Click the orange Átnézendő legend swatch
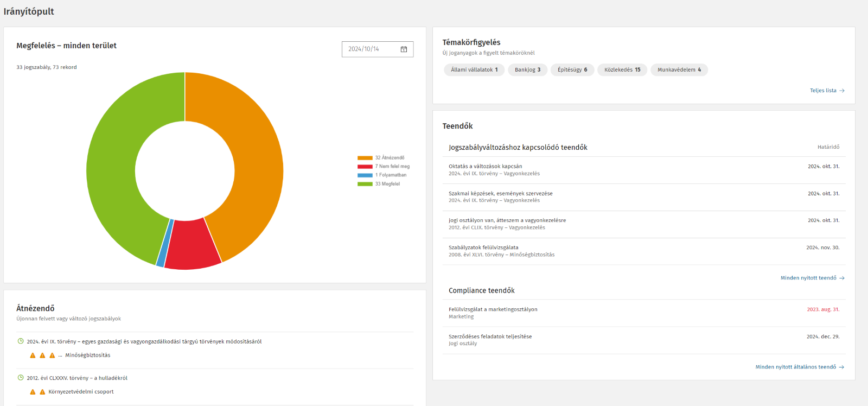This screenshot has height=406, width=868. tap(365, 158)
